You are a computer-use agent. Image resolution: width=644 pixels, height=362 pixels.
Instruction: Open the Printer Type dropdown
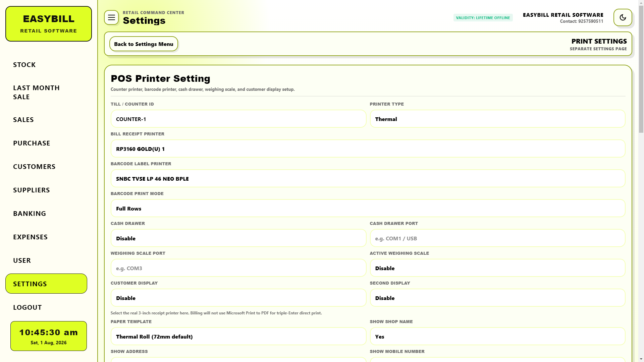(497, 119)
